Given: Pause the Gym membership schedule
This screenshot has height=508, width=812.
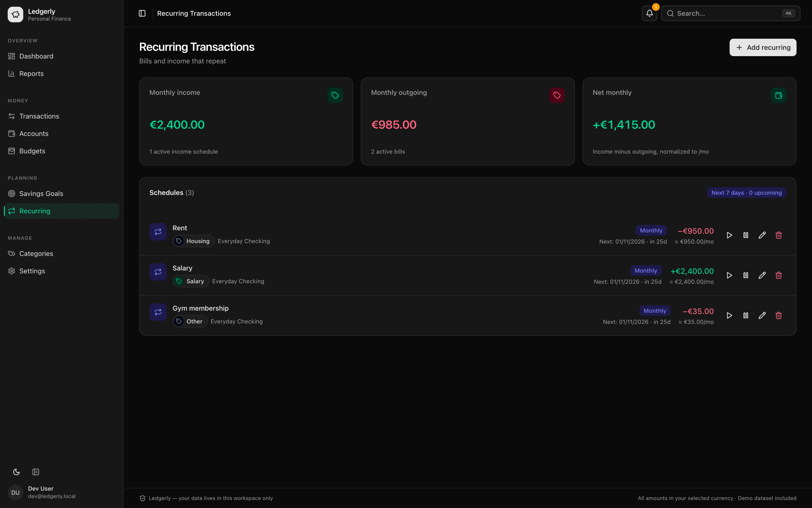Looking at the screenshot, I should click(x=746, y=315).
